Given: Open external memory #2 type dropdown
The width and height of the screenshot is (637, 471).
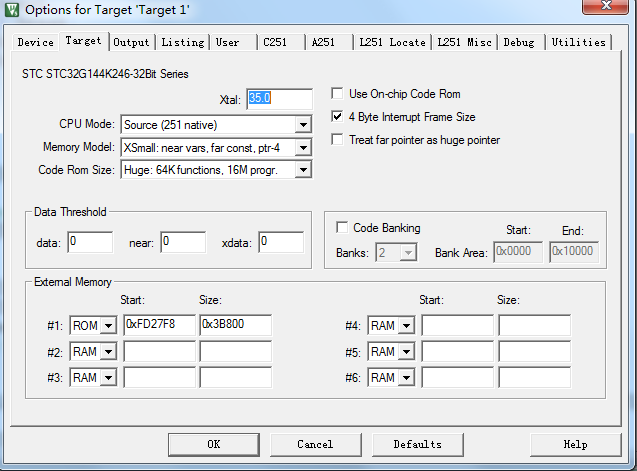Looking at the screenshot, I should [108, 352].
